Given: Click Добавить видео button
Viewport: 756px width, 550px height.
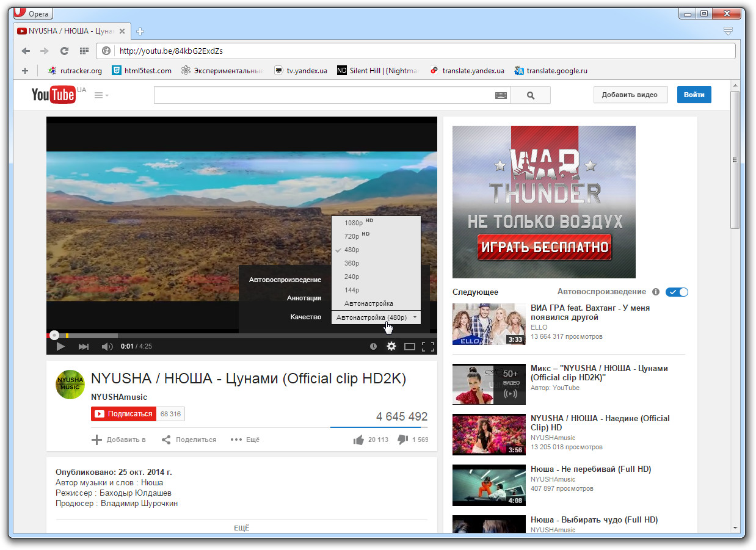Looking at the screenshot, I should 630,95.
